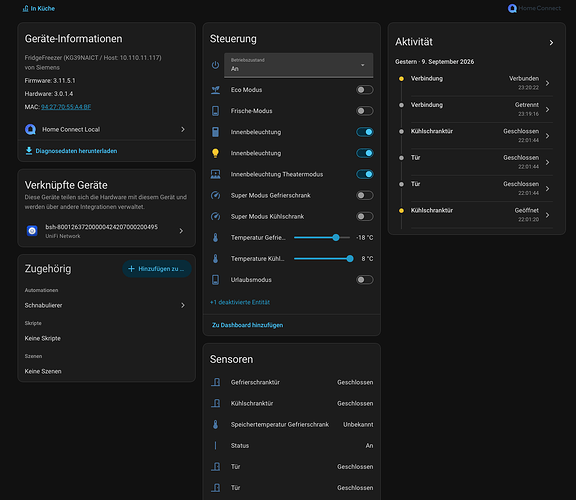The width and height of the screenshot is (576, 500).
Task: Click the download icon next to Diagnosedaten
Action: coord(29,151)
